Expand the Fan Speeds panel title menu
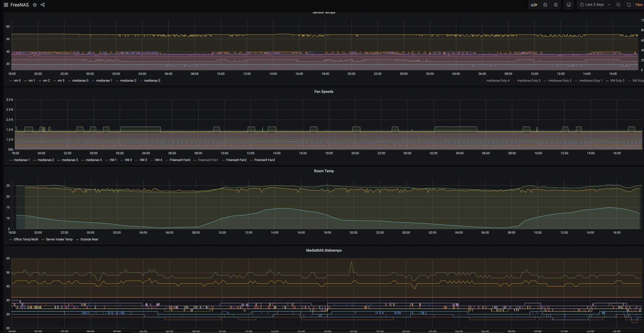This screenshot has width=644, height=333. [x=324, y=92]
